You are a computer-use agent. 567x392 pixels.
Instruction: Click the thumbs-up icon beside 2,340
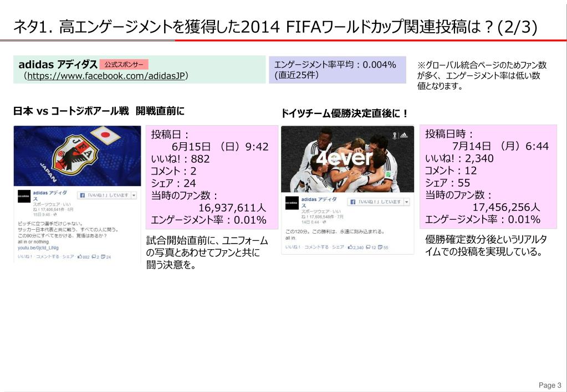350,247
